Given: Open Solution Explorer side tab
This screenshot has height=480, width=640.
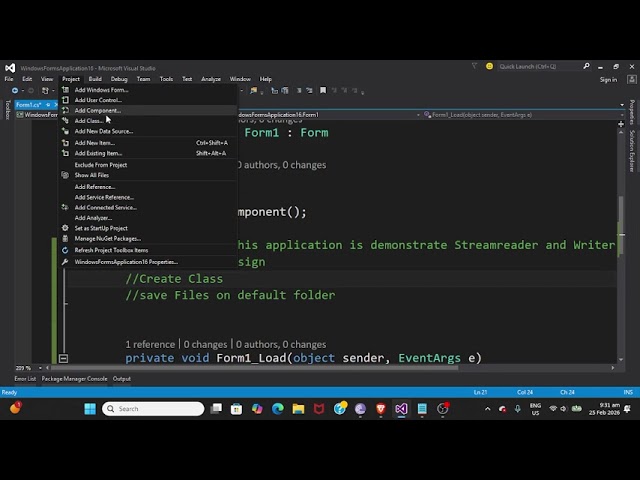Looking at the screenshot, I should pos(631,151).
